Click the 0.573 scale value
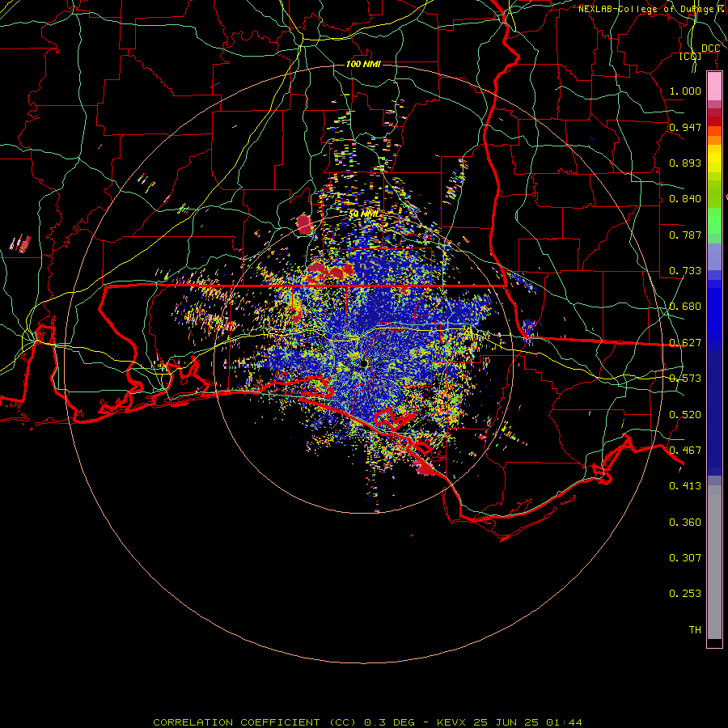728x728 pixels. click(x=685, y=379)
